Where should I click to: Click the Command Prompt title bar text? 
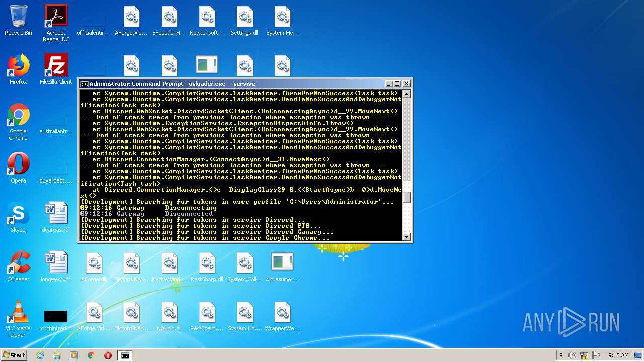point(172,84)
